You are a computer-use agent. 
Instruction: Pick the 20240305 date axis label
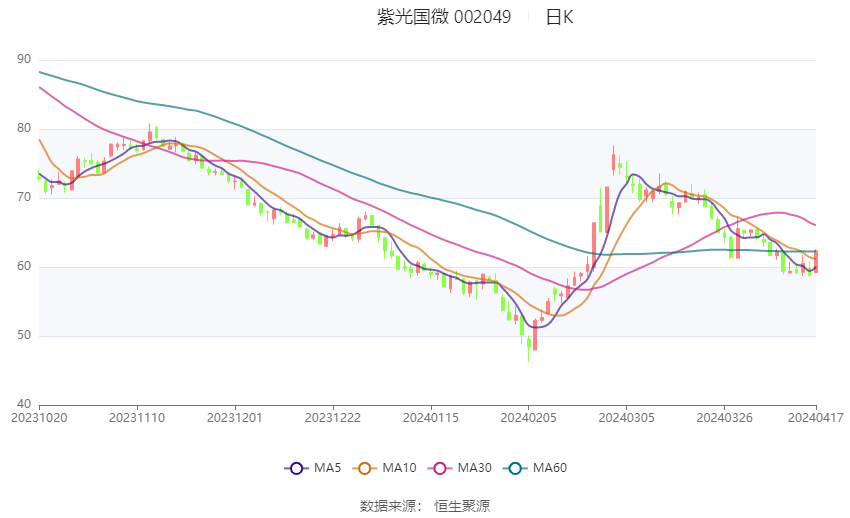pyautogui.click(x=626, y=415)
